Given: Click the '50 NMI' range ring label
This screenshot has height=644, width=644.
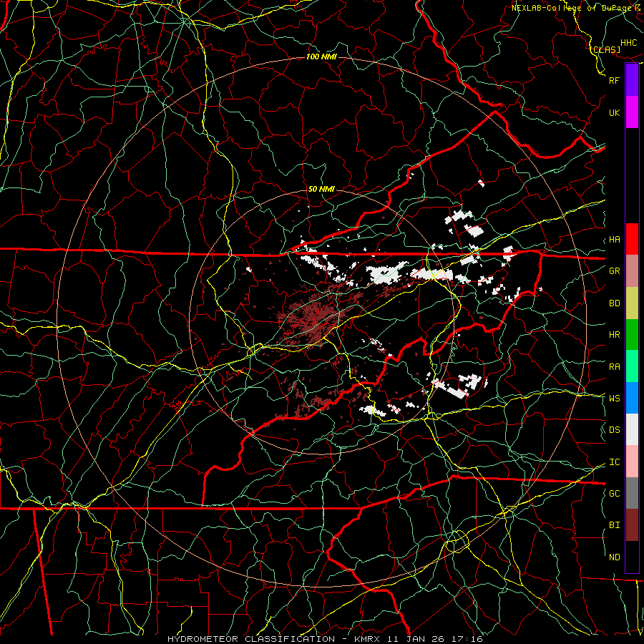Looking at the screenshot, I should coord(321,189).
